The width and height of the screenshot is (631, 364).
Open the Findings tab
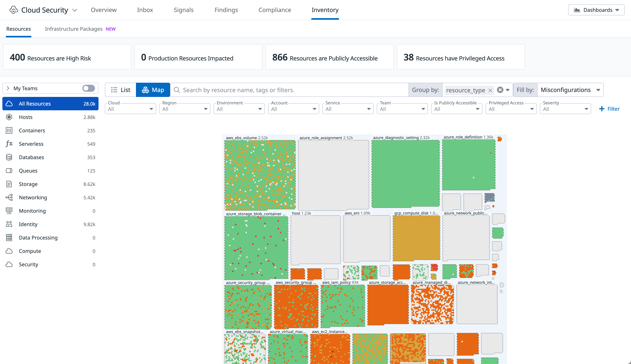coord(226,10)
